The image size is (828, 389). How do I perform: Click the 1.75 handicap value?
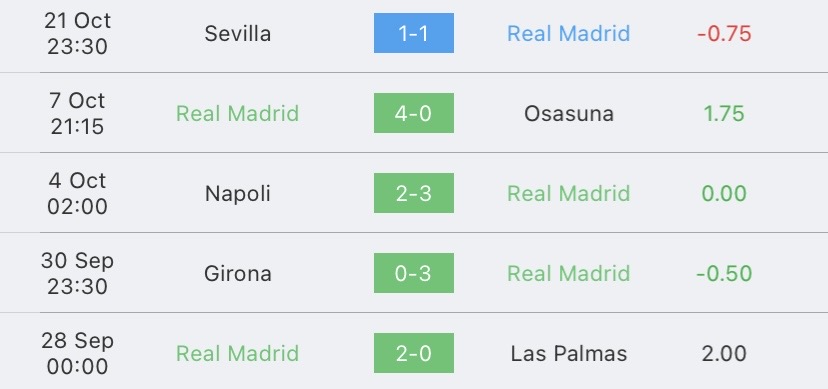(x=724, y=113)
